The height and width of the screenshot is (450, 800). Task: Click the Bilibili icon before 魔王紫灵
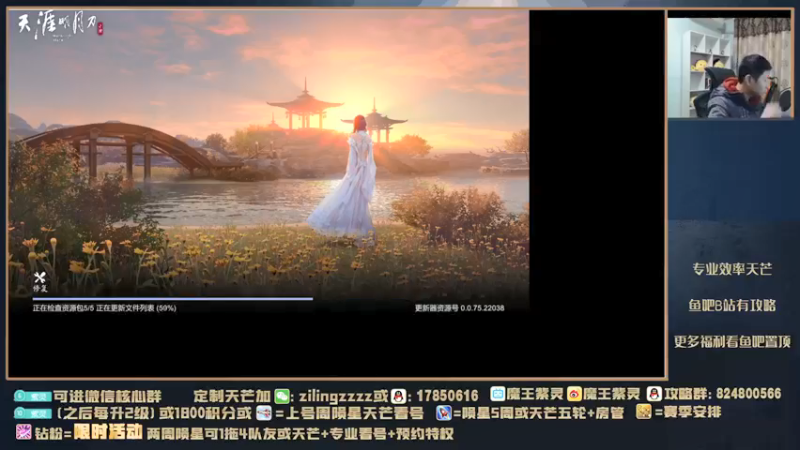pyautogui.click(x=497, y=393)
